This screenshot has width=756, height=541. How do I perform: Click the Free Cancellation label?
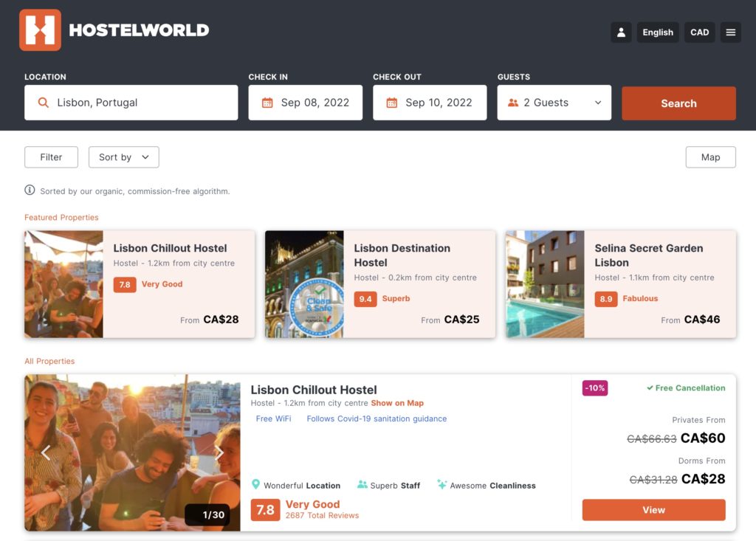(685, 387)
